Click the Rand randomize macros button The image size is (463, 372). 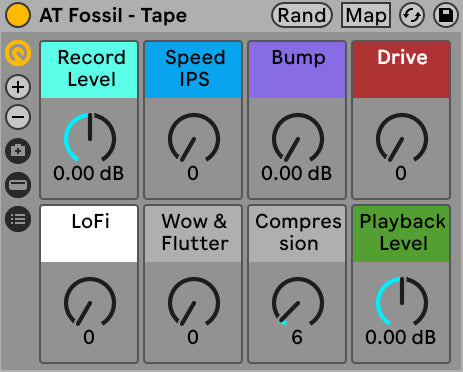[302, 15]
